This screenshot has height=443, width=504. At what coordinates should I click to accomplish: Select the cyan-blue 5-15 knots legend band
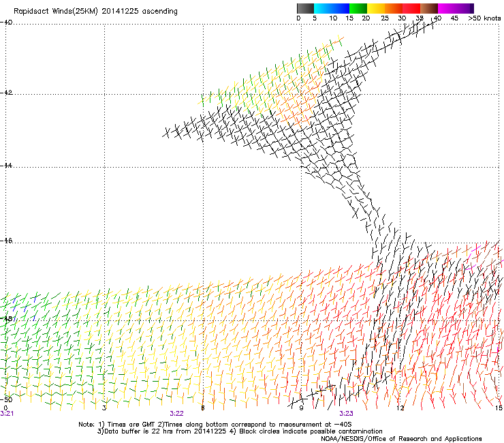point(332,8)
